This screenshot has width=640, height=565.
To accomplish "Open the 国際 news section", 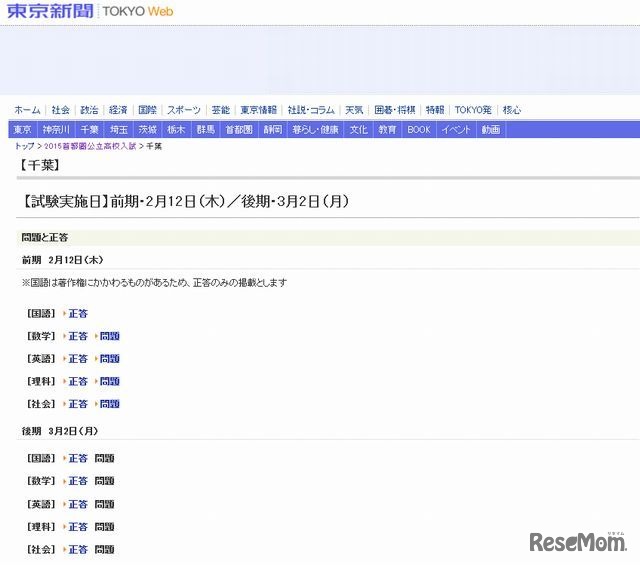I will (x=147, y=110).
